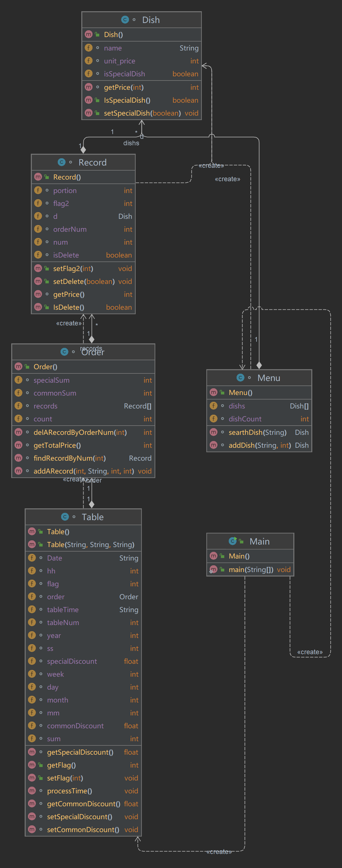Screen dimensions: 342x868
Task: Click the field icon beside records in Order
Action: click(19, 405)
